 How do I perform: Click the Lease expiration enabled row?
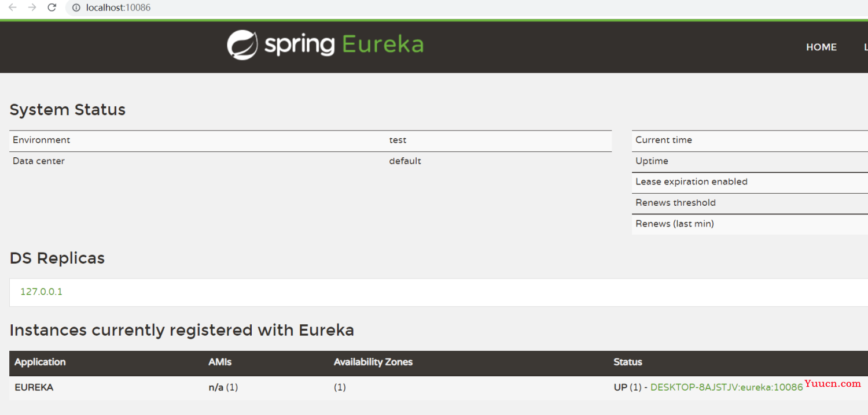point(750,182)
